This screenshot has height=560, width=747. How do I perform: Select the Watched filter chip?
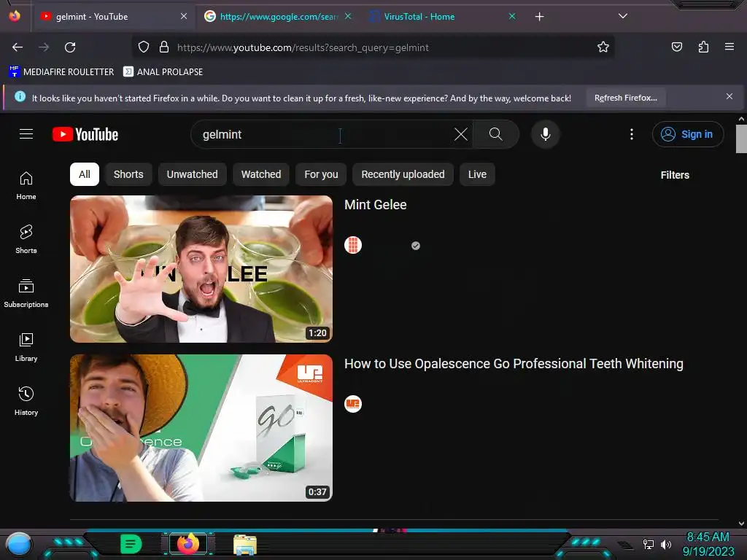261,174
